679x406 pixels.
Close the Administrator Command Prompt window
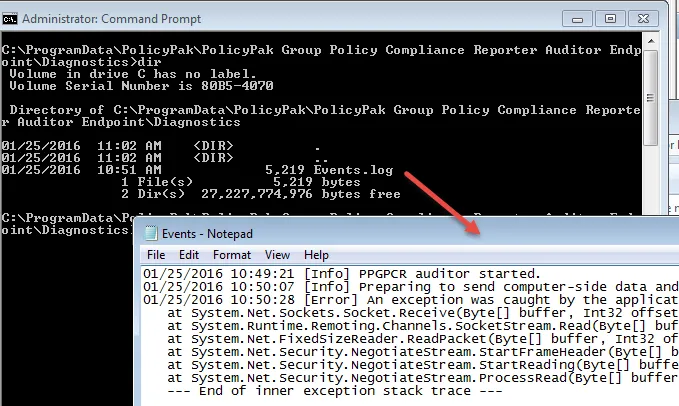[x=650, y=17]
